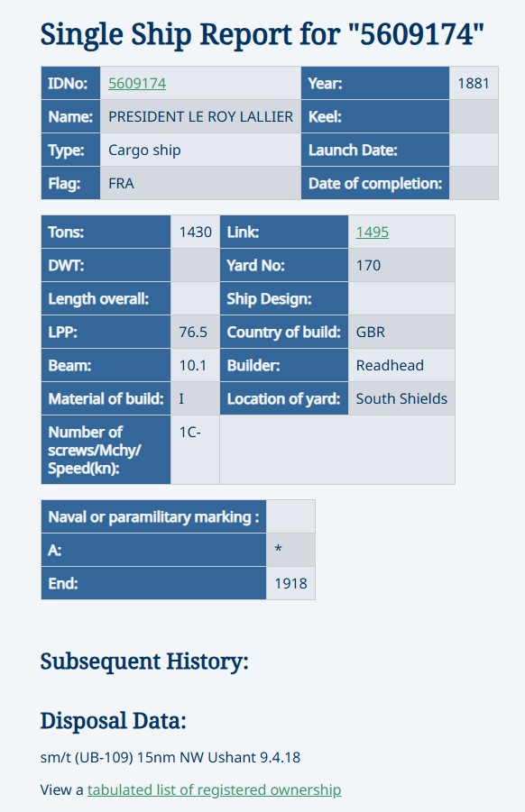Select the disposal text about UB-109 Ushant
The width and height of the screenshot is (525, 812).
click(x=170, y=757)
